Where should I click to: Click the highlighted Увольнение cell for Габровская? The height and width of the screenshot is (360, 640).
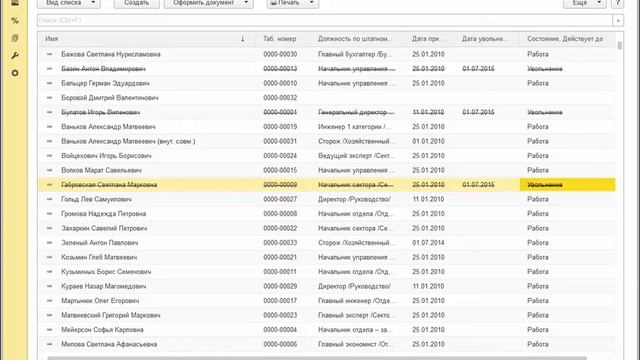tap(567, 184)
